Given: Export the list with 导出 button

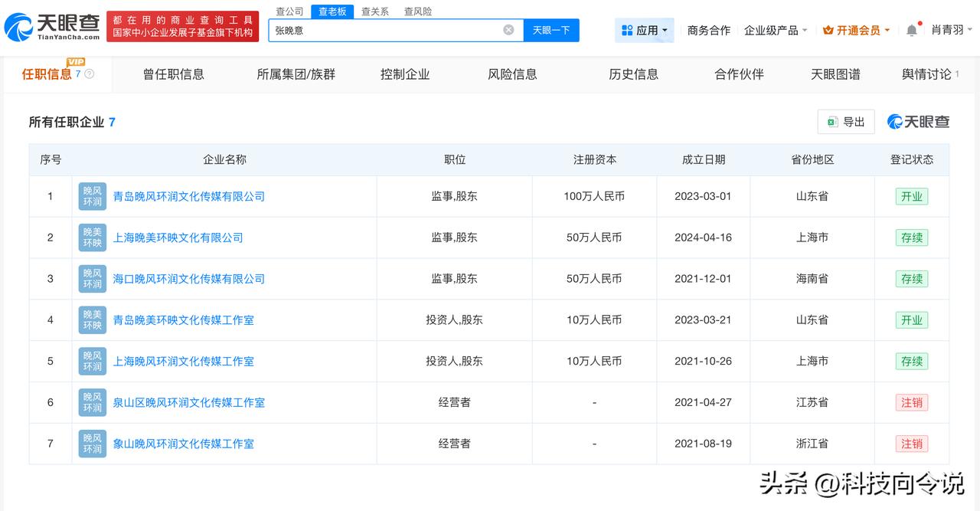Looking at the screenshot, I should pyautogui.click(x=846, y=122).
